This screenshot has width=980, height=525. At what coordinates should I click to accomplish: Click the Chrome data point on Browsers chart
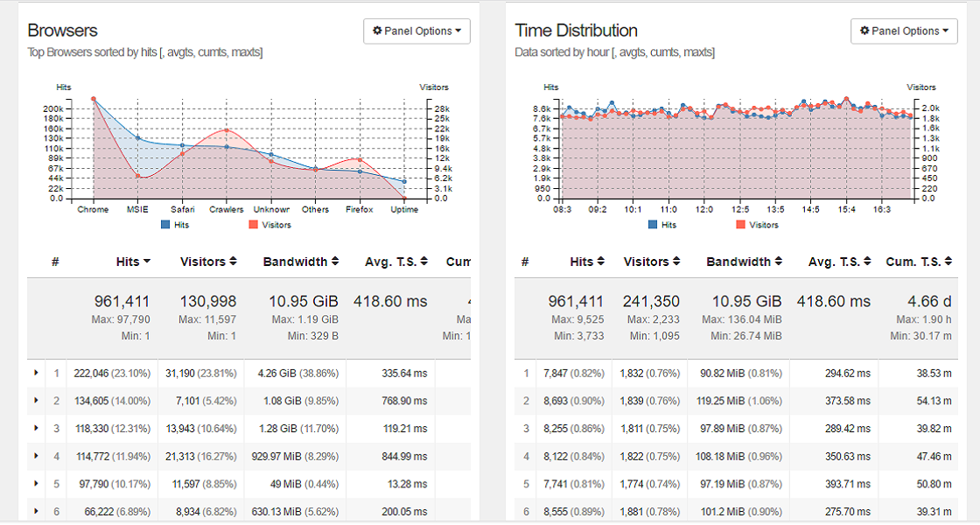tap(93, 99)
